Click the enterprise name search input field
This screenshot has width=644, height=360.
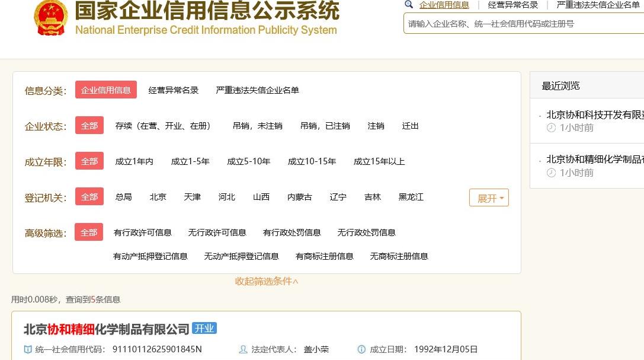click(521, 24)
